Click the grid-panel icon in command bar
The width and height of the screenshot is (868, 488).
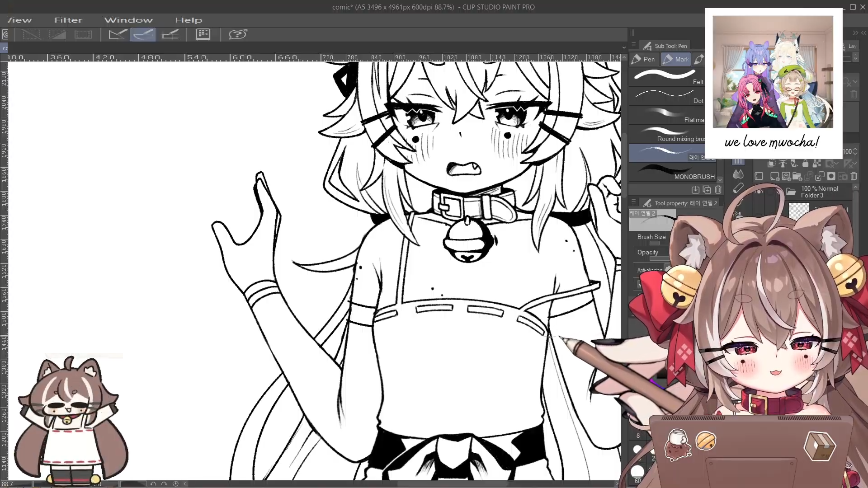(203, 34)
